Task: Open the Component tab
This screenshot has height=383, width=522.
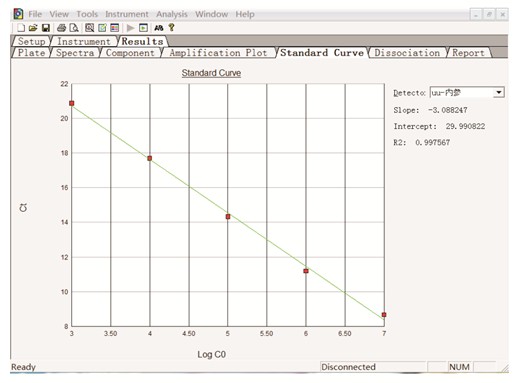Action: (x=130, y=53)
